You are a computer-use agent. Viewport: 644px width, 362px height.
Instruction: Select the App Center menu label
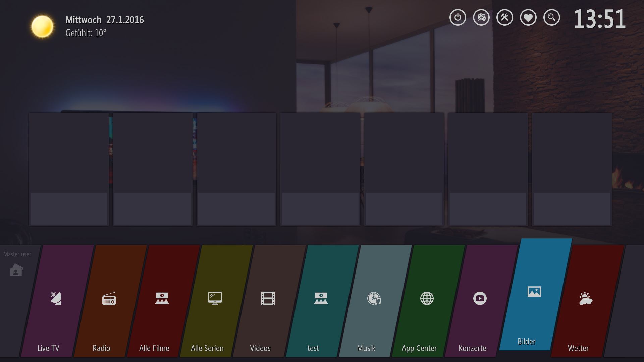click(419, 348)
